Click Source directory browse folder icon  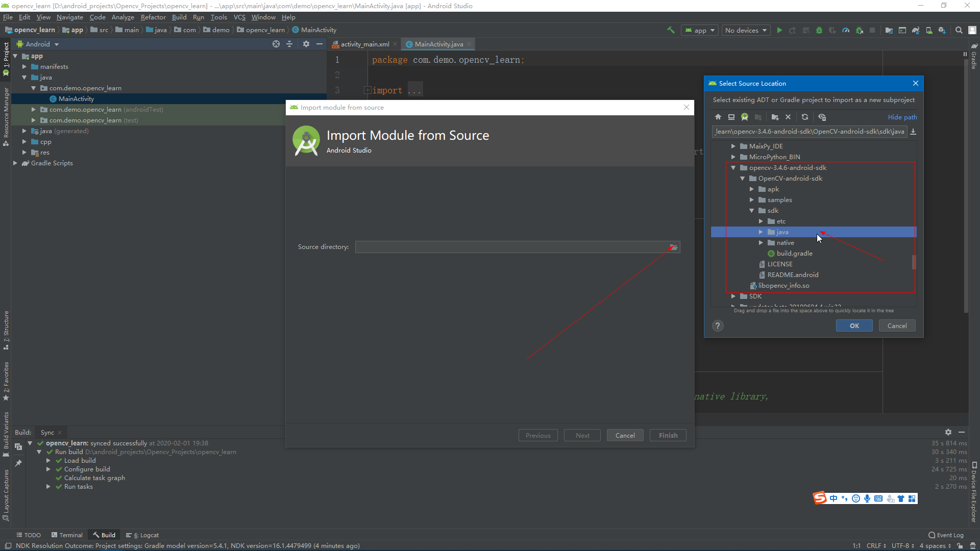[x=673, y=247]
